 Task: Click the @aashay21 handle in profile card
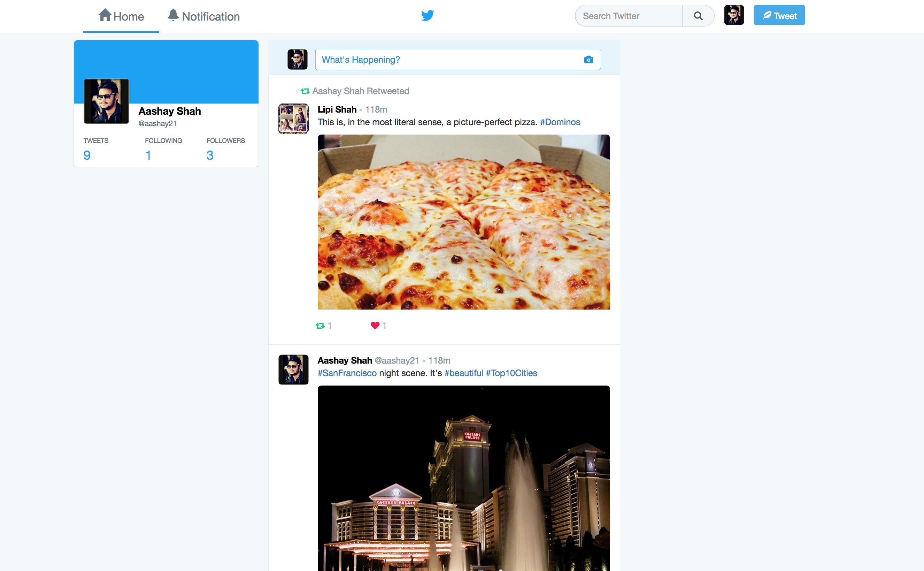[157, 123]
